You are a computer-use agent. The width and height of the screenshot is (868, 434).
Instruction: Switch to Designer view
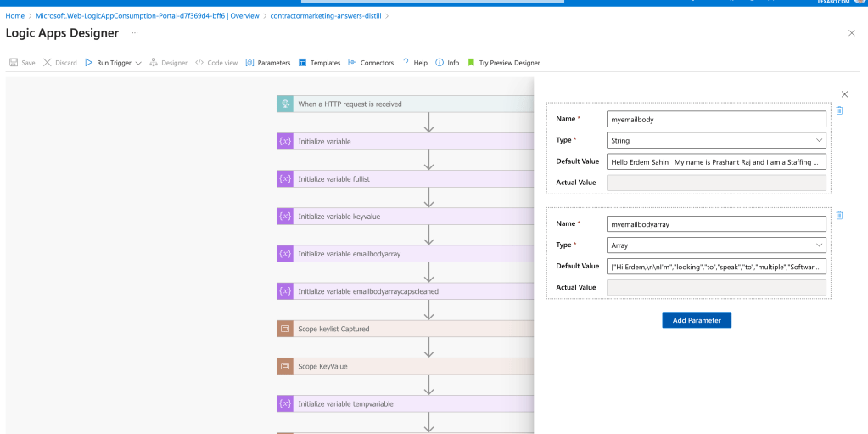168,63
